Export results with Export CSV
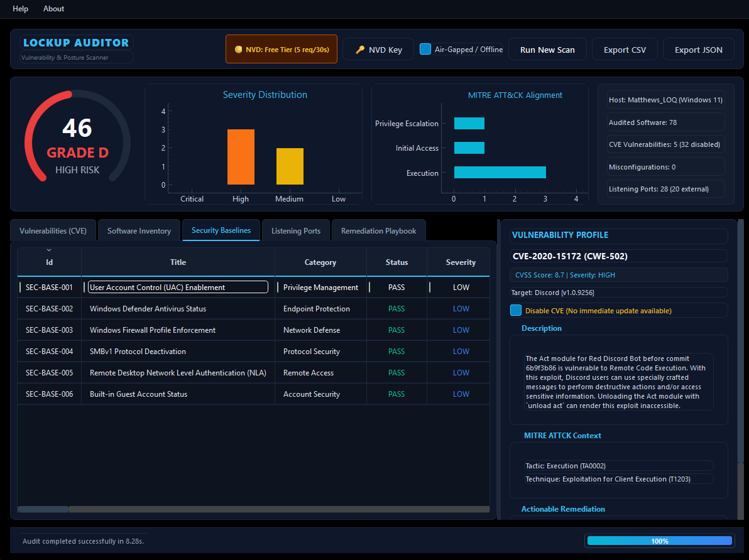749x560 pixels. [x=625, y=50]
